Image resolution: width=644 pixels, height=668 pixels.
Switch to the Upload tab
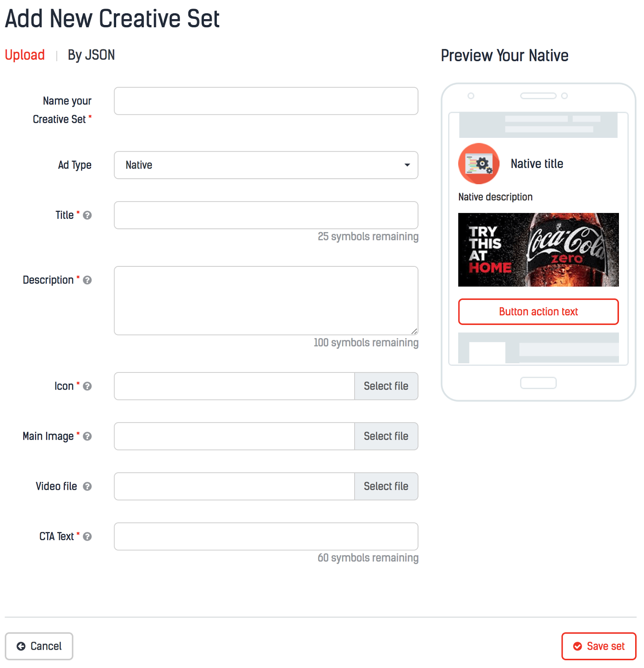(x=25, y=55)
